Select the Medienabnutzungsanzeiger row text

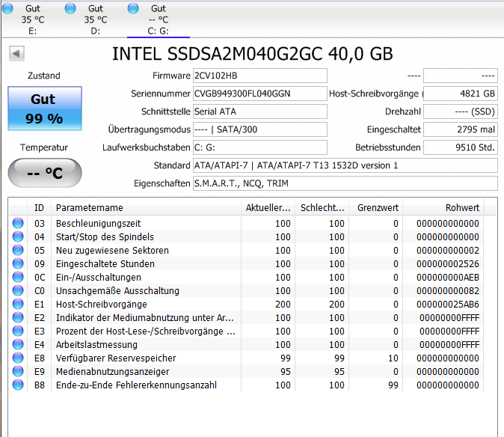[x=112, y=372]
